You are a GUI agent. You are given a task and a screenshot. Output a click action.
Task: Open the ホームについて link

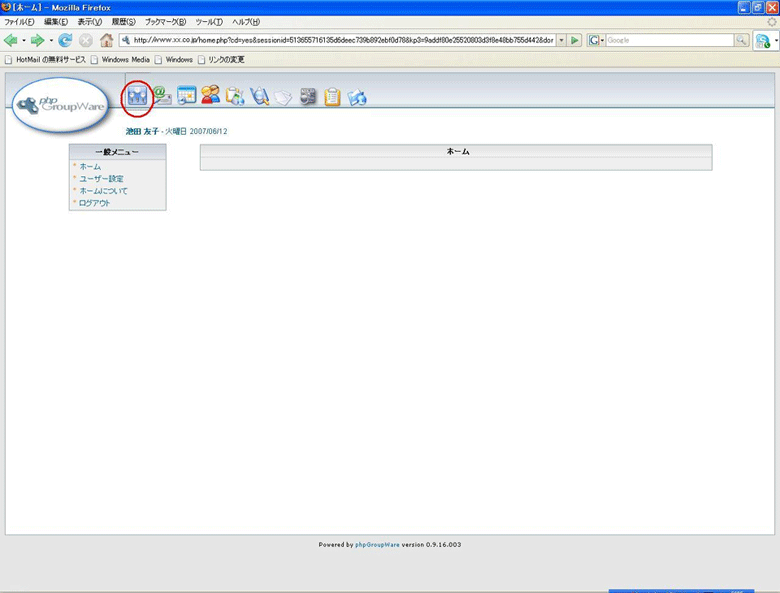[103, 190]
